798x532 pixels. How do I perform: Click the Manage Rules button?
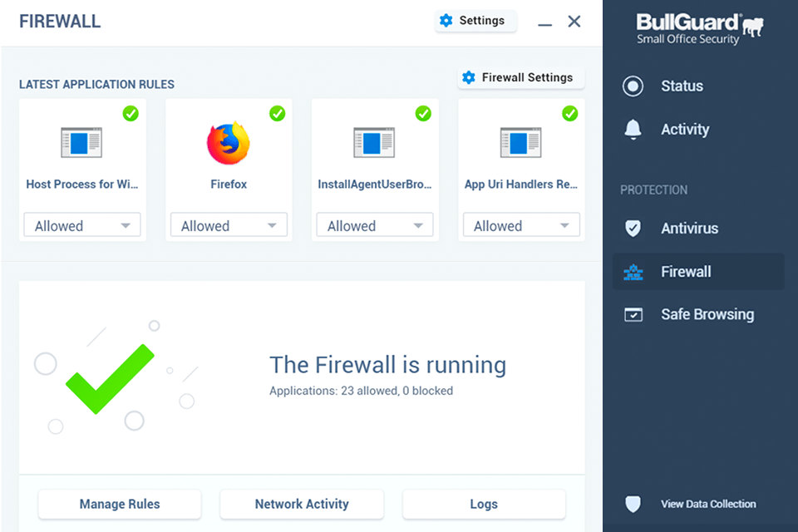tap(120, 504)
